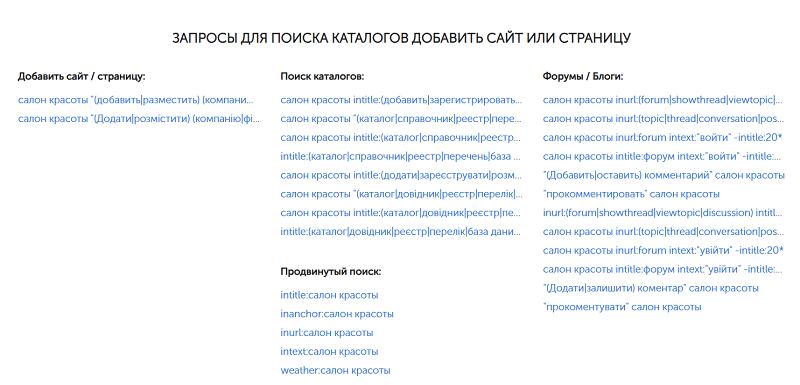The height and width of the screenshot is (385, 800).
Task: Open 'салон красоты inurl:forum intext:"увійти" -intitle:20*'
Action: (x=663, y=250)
